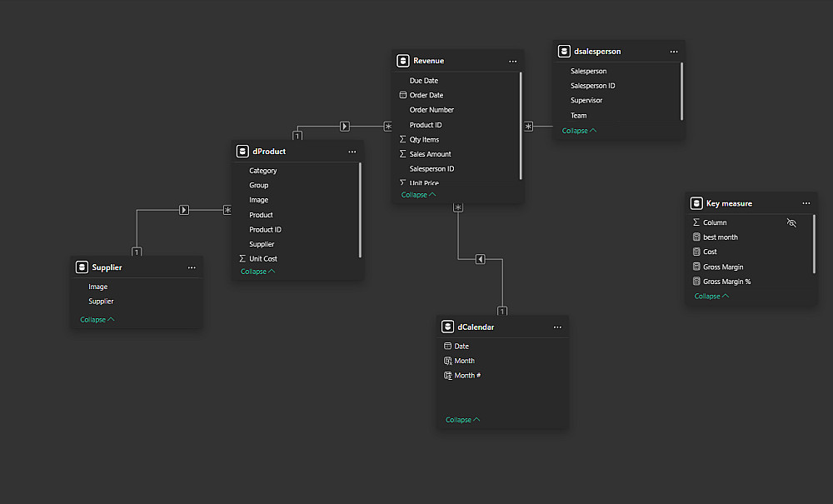Click the dCalendar table header icon
Image resolution: width=833 pixels, height=504 pixels.
[447, 327]
